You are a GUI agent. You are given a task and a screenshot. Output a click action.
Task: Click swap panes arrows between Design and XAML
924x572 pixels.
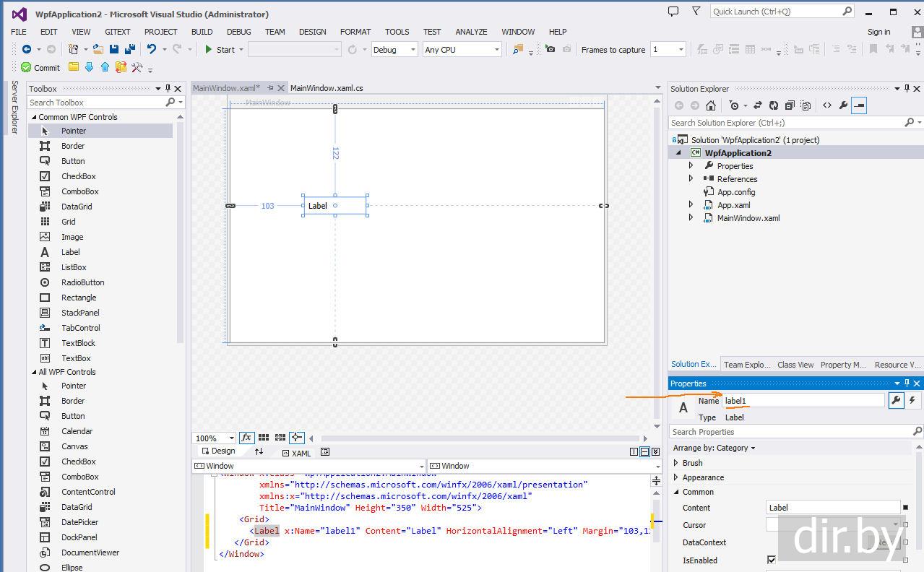[x=259, y=451]
